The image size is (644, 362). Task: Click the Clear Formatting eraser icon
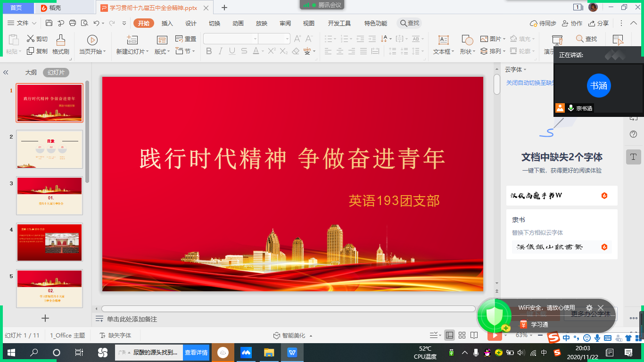click(296, 51)
